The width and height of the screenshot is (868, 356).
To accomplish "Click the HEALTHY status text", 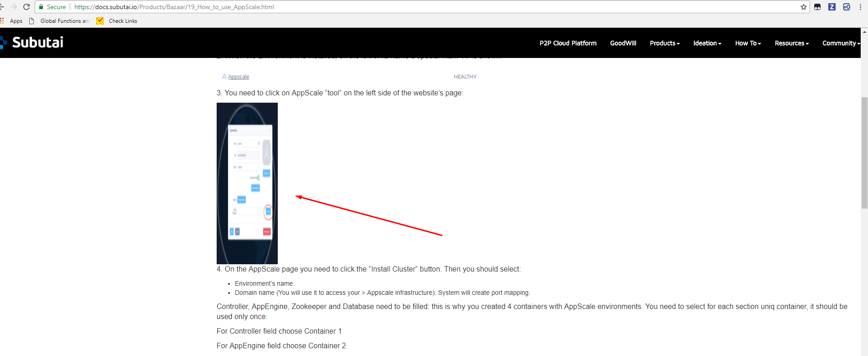I will 465,77.
